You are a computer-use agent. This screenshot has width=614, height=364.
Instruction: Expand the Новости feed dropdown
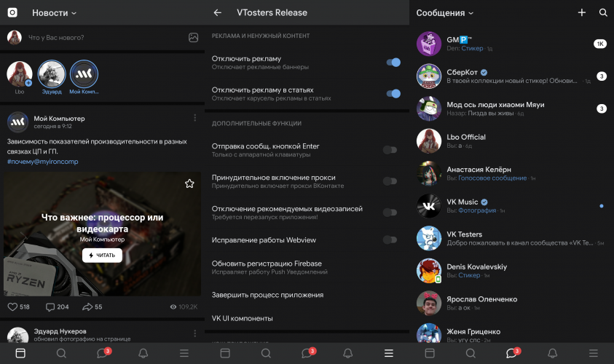pos(54,13)
